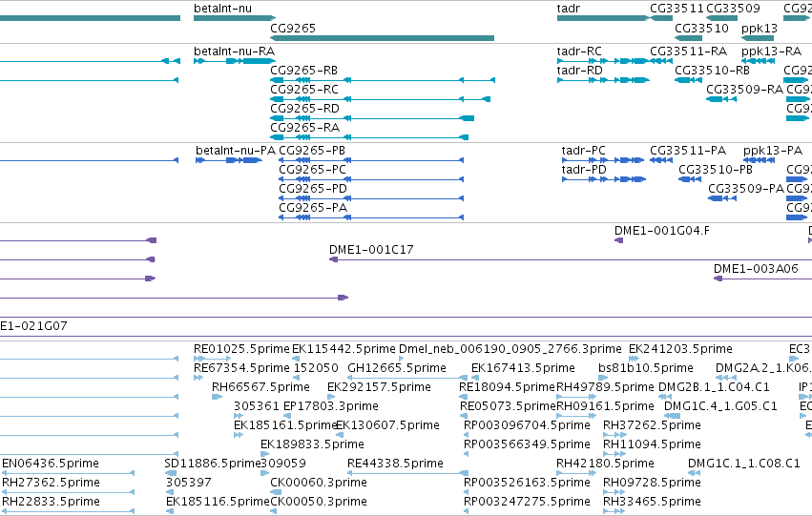Image resolution: width=812 pixels, height=516 pixels.
Task: Click the CG9265-PB CDS label
Action: coord(312,151)
